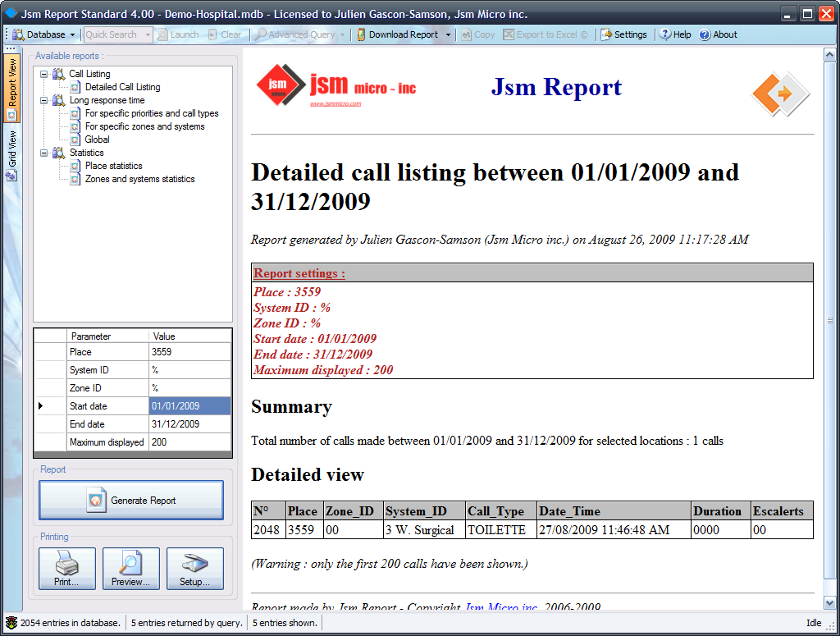Edit the Start date value 01/01/2009

[x=189, y=406]
